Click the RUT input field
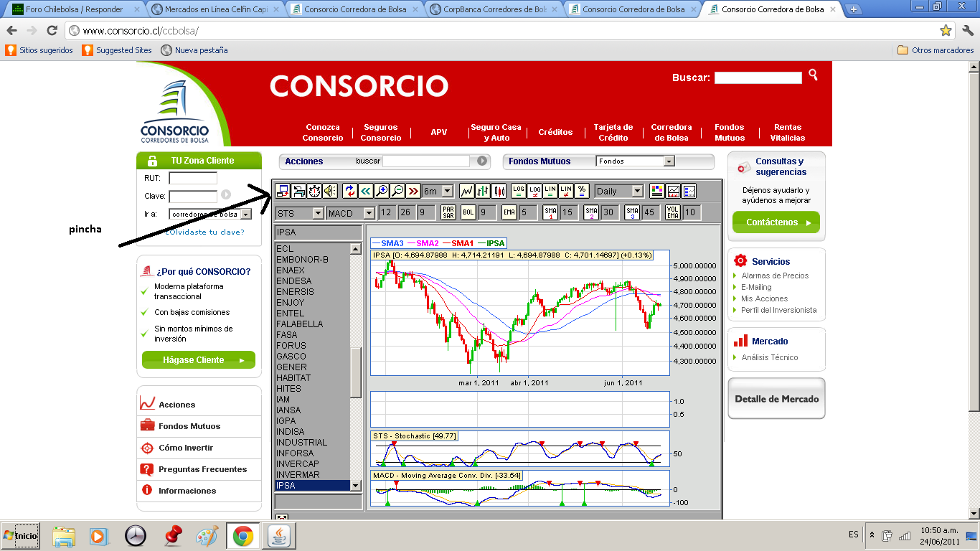The height and width of the screenshot is (551, 980). (x=193, y=179)
